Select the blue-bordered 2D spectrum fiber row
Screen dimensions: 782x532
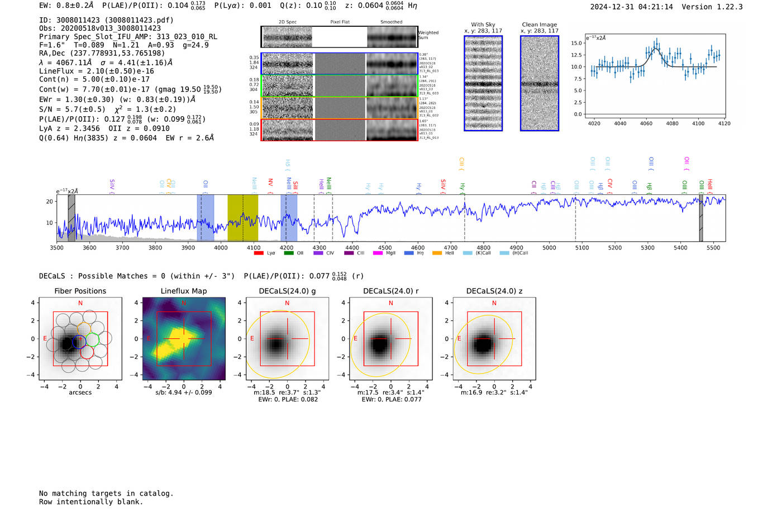tap(340, 64)
